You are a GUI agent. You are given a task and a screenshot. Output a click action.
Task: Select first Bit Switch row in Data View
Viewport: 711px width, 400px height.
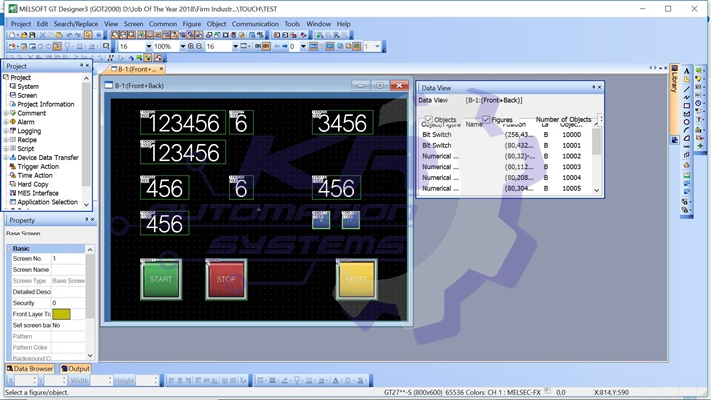[437, 134]
